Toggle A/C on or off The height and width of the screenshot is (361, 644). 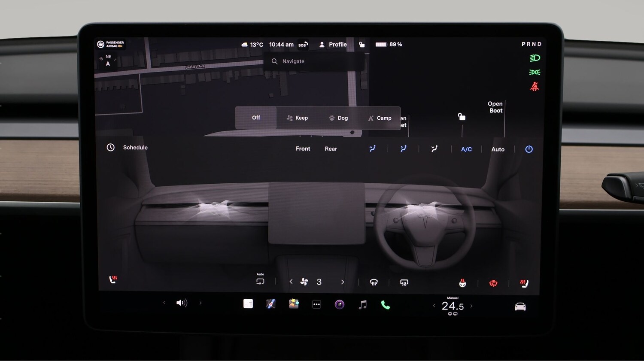[x=466, y=149]
